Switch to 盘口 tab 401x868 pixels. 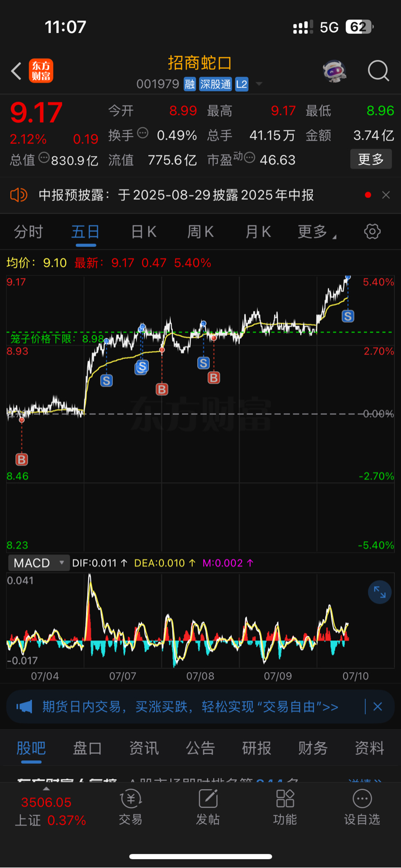click(87, 748)
